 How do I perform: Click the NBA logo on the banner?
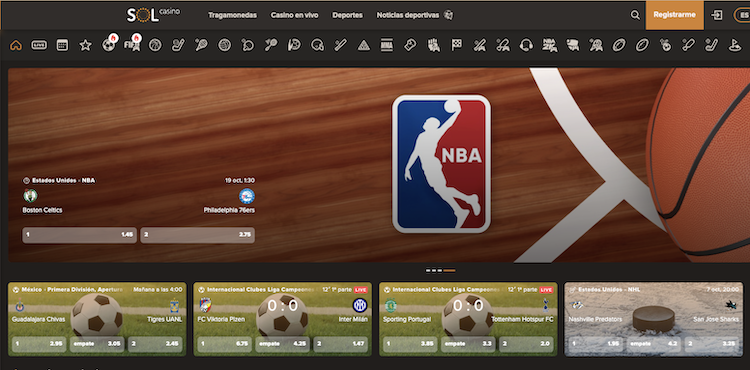tap(441, 163)
